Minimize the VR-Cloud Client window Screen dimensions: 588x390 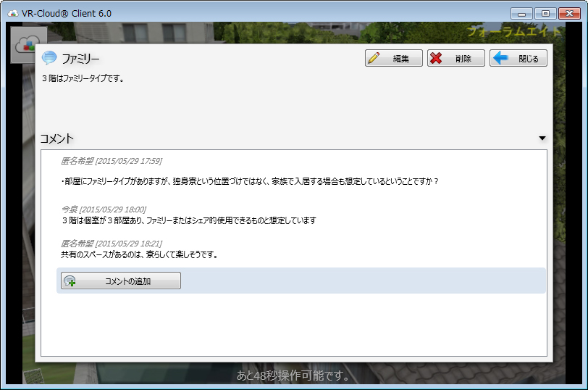pos(521,14)
